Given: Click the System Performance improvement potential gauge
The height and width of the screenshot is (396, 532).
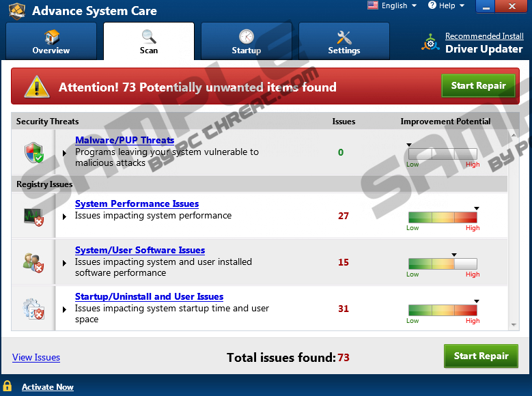Looking at the screenshot, I should 443,217.
